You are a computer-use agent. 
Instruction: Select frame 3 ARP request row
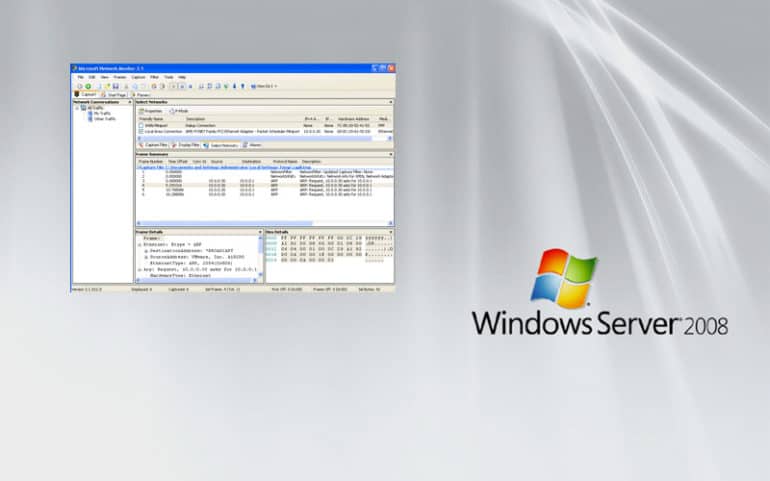(265, 181)
